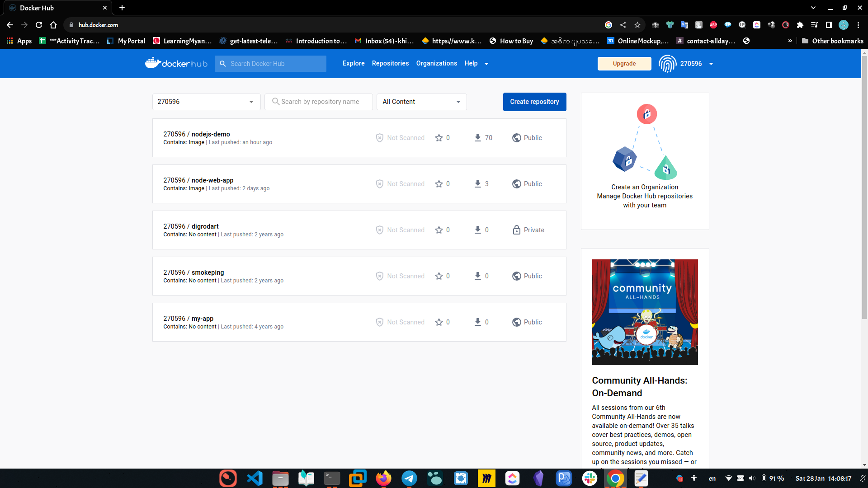Reload the page with the browser refresh icon
The image size is (868, 488).
[x=39, y=25]
